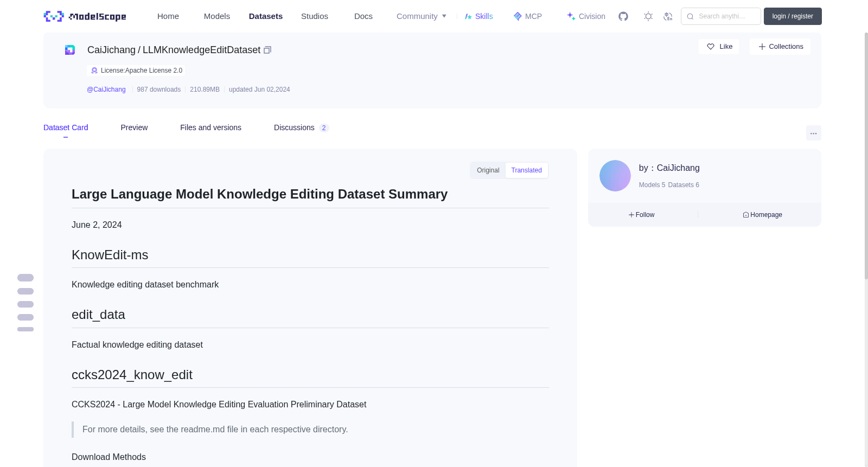
Task: Click the Knowledge editing dataset benchmark text
Action: pos(145,285)
